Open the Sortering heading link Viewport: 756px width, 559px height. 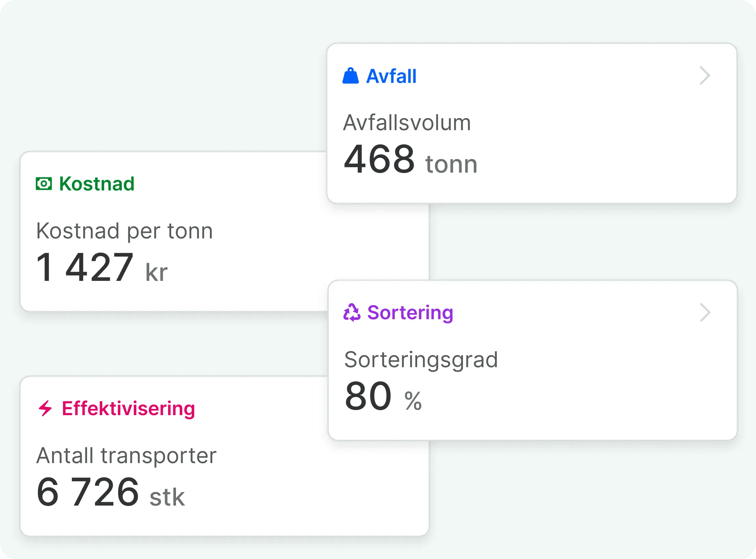coord(410,313)
